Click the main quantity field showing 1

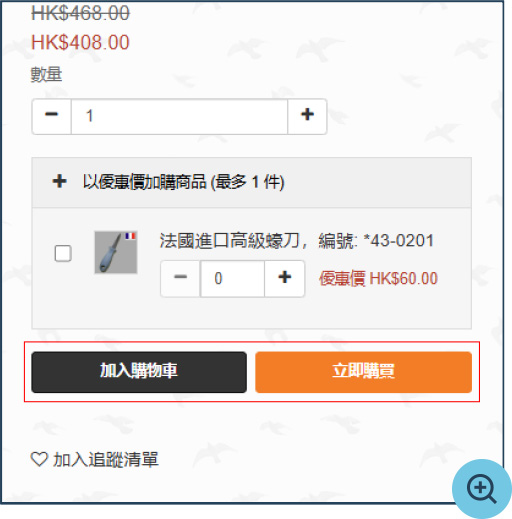(x=179, y=116)
